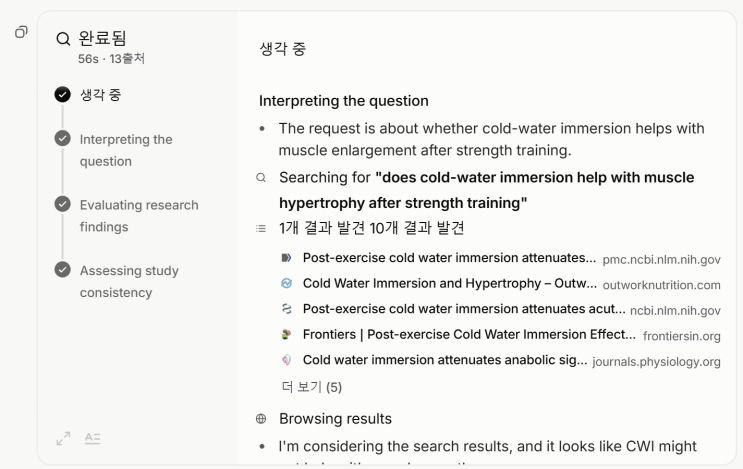Click the journals.physiology.org result favicon

click(x=286, y=360)
